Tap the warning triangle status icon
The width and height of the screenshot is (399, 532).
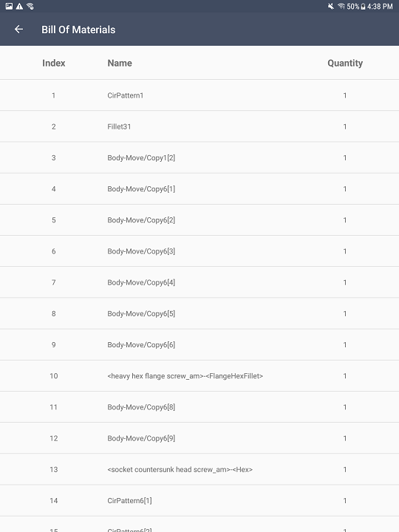[20, 6]
